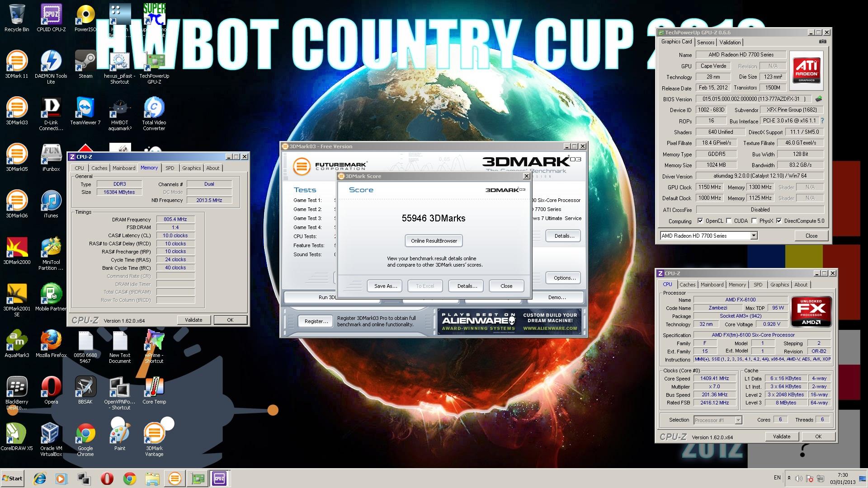Select SPD tab in CPU-Z Memory window
868x488 pixels.
(x=170, y=168)
